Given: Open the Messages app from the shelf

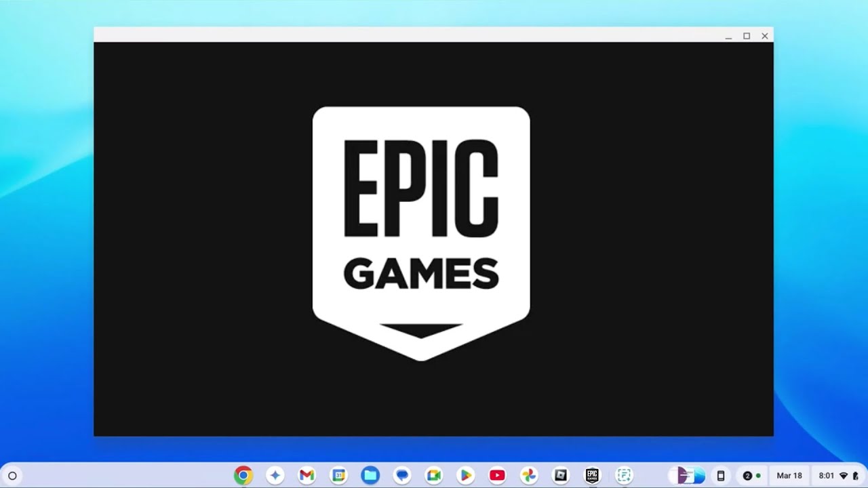Looking at the screenshot, I should (402, 476).
